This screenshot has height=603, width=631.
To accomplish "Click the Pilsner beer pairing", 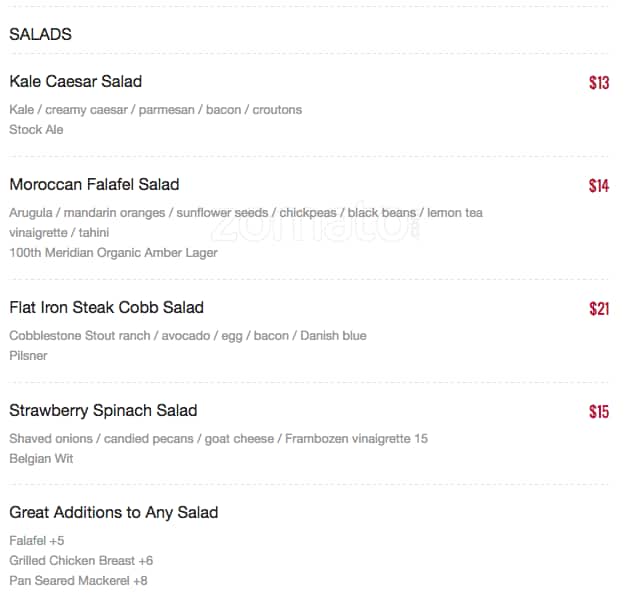I will (28, 355).
